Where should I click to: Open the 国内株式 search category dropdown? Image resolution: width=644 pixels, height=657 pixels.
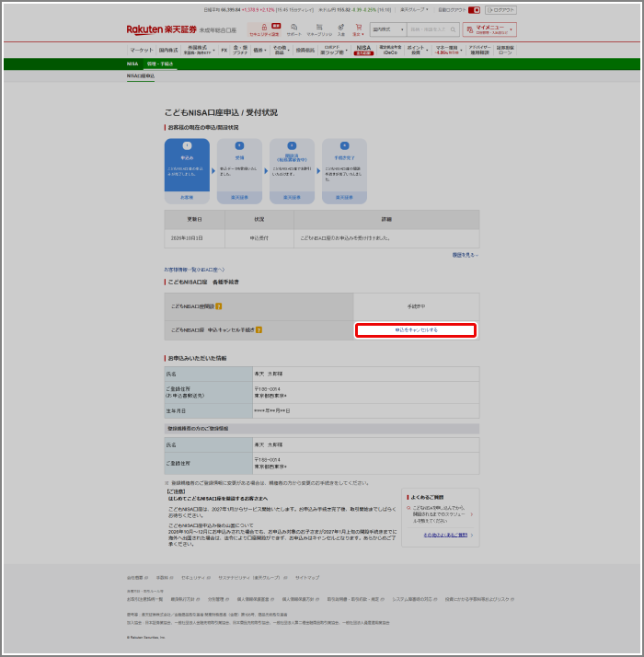(388, 29)
